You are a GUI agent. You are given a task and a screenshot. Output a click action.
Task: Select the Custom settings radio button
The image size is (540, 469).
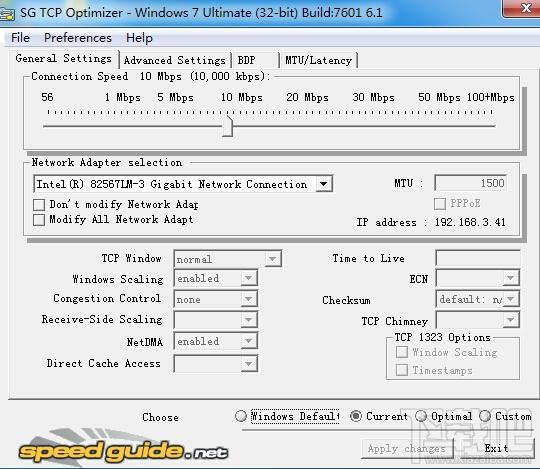pyautogui.click(x=485, y=416)
